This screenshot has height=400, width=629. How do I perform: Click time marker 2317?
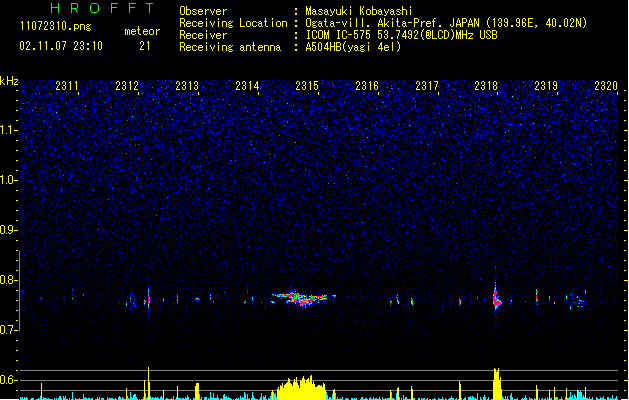[427, 85]
